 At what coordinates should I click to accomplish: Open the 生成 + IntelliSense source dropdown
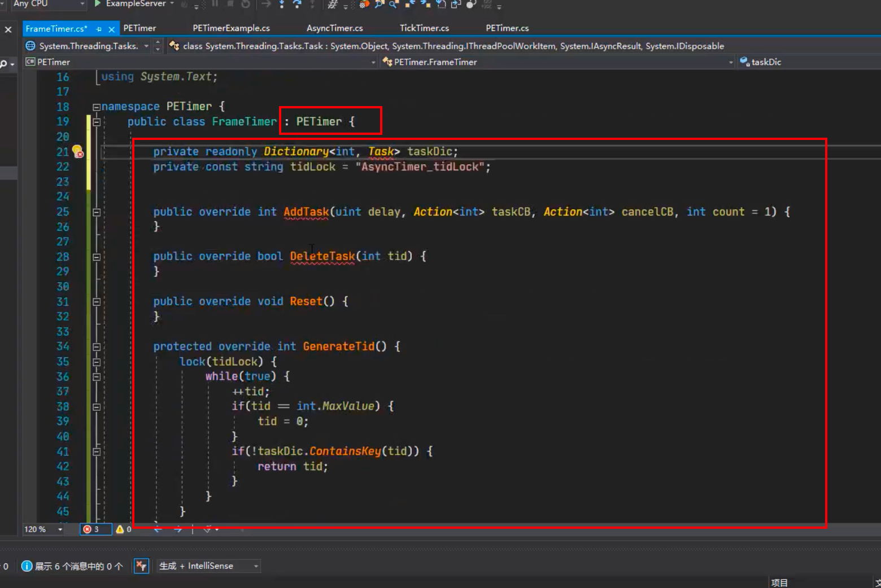point(256,566)
